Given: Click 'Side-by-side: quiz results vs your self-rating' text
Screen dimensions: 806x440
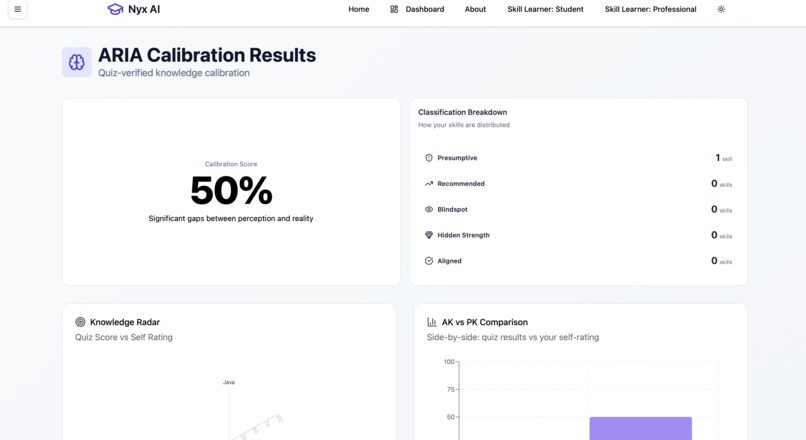Looking at the screenshot, I should tap(513, 337).
